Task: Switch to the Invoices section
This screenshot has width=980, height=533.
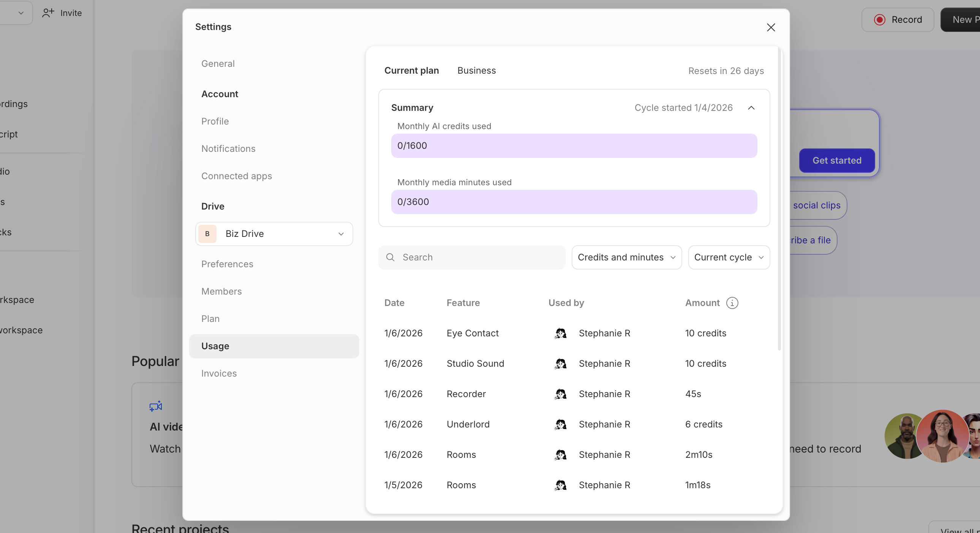Action: click(x=219, y=373)
